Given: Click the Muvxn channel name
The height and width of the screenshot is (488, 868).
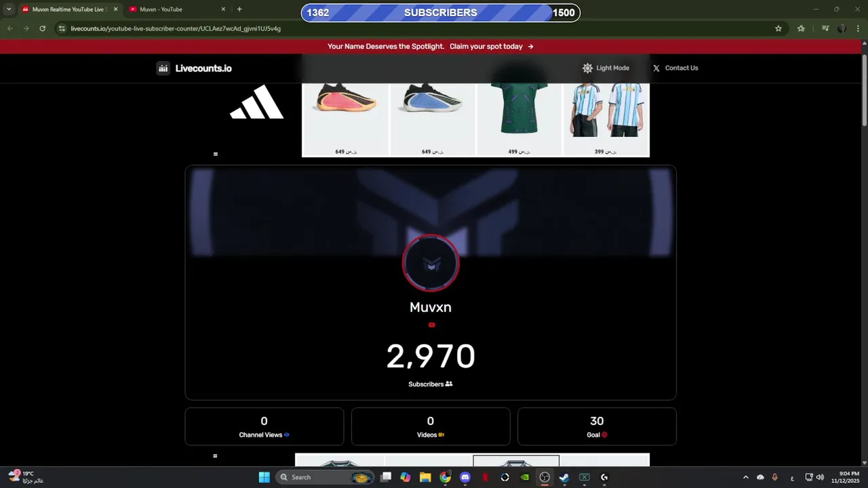Looking at the screenshot, I should click(x=431, y=307).
